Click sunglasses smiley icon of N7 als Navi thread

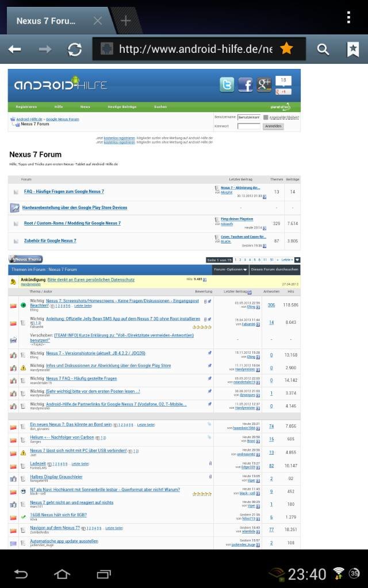(x=23, y=492)
